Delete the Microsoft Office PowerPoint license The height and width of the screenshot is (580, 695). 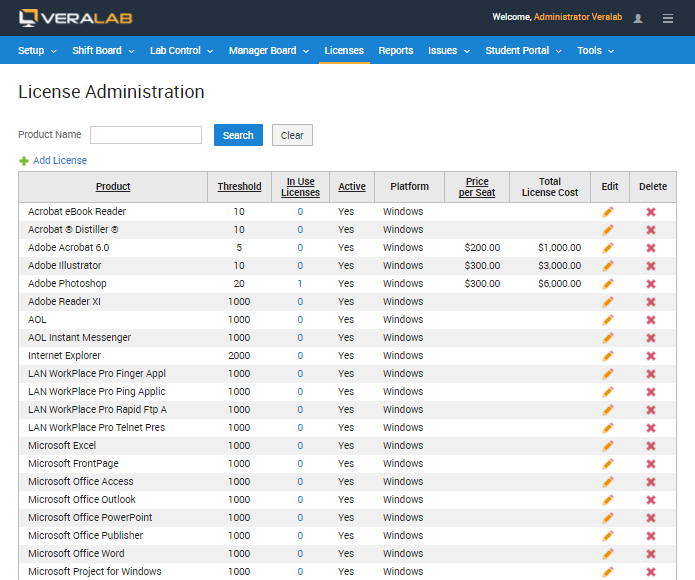(x=651, y=518)
